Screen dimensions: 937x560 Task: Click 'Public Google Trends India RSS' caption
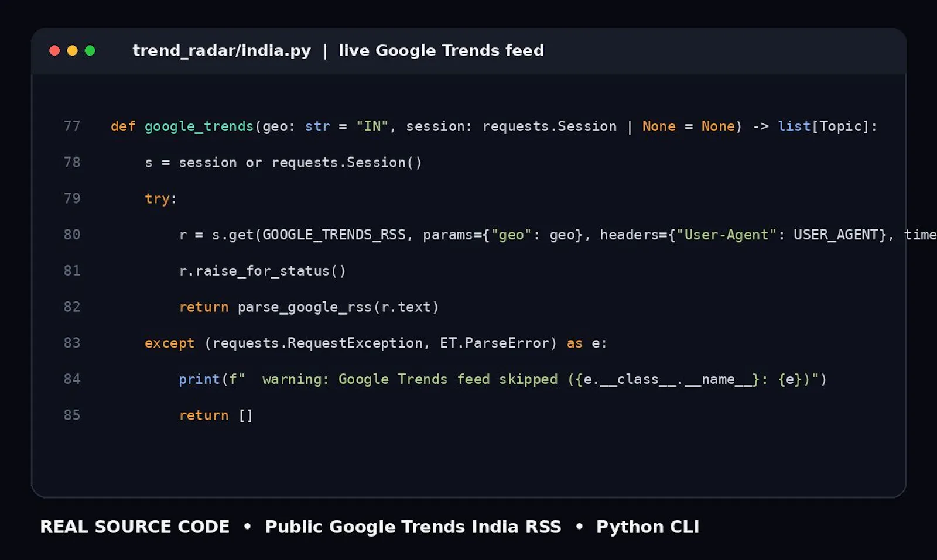coord(413,527)
